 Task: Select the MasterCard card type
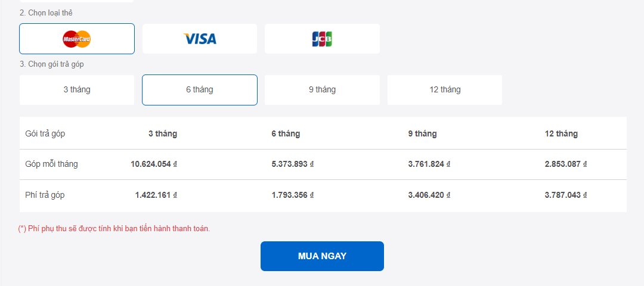pyautogui.click(x=77, y=39)
